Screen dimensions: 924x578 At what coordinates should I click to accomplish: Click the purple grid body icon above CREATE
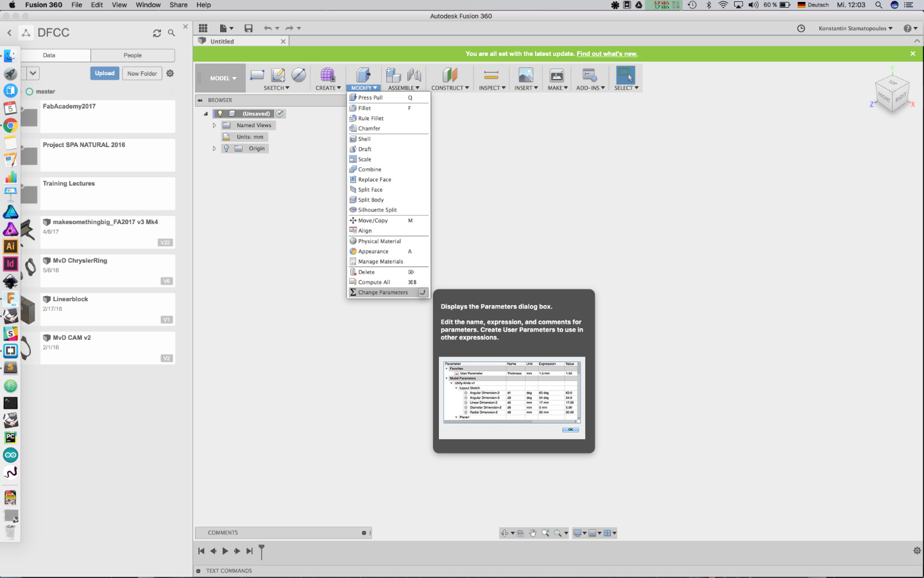coord(328,74)
